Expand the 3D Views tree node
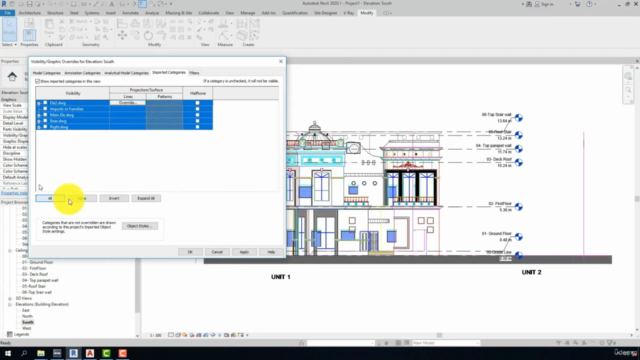The width and height of the screenshot is (640, 360). (x=10, y=298)
